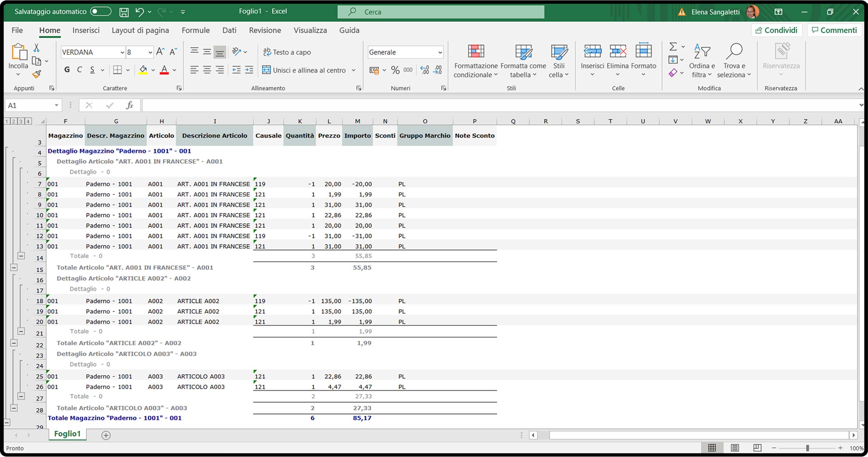The image size is (868, 457).
Task: Click the decrease decimal icon
Action: [438, 70]
